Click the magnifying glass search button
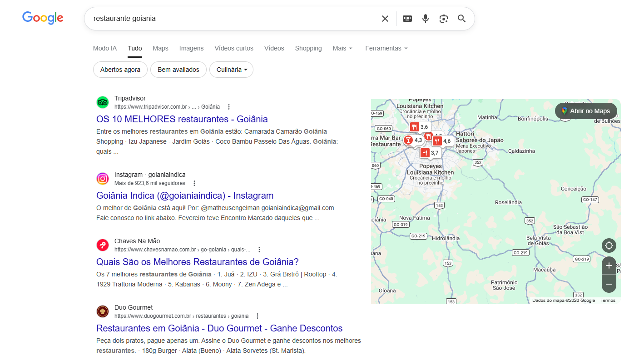 (x=462, y=19)
